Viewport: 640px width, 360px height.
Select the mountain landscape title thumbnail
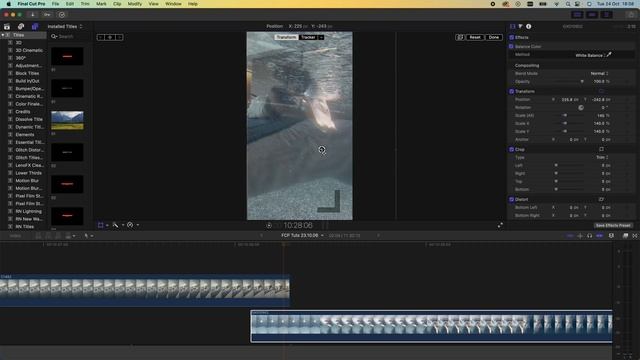67,120
